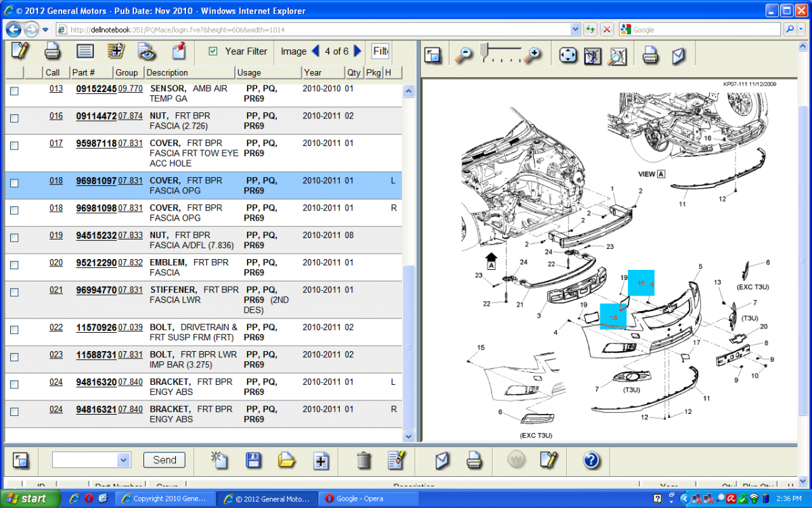Click the Filter text field in parts toolbar
The width and height of the screenshot is (812, 508).
(x=380, y=51)
